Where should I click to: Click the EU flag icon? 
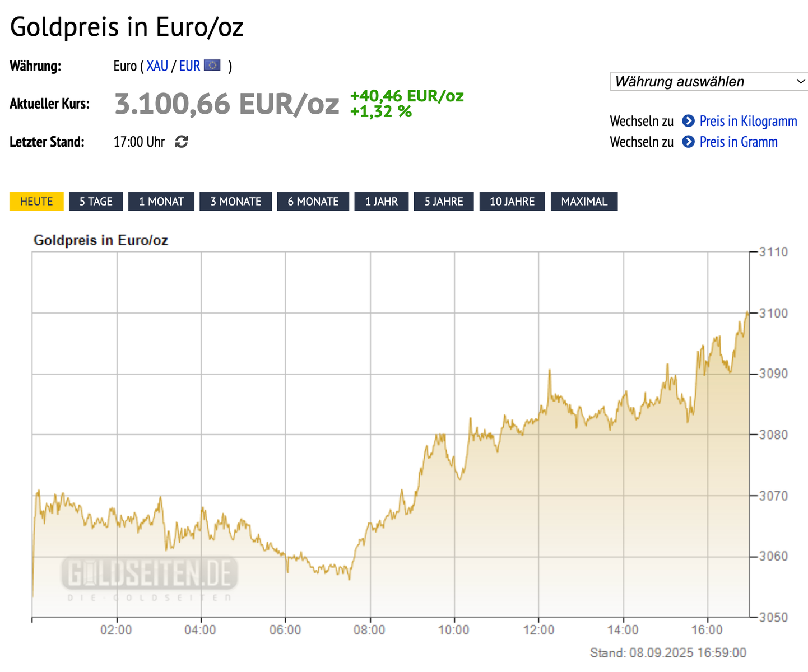click(212, 66)
